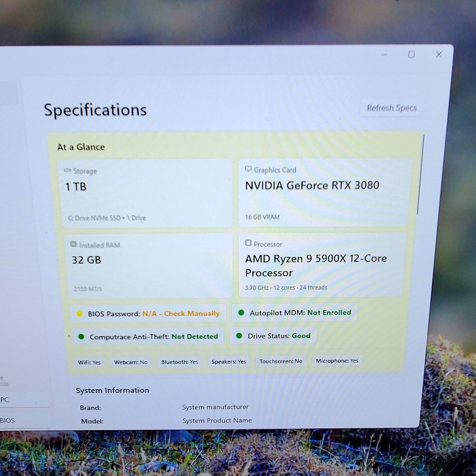Click the Model: label
Screen dimensions: 476x476
point(92,421)
